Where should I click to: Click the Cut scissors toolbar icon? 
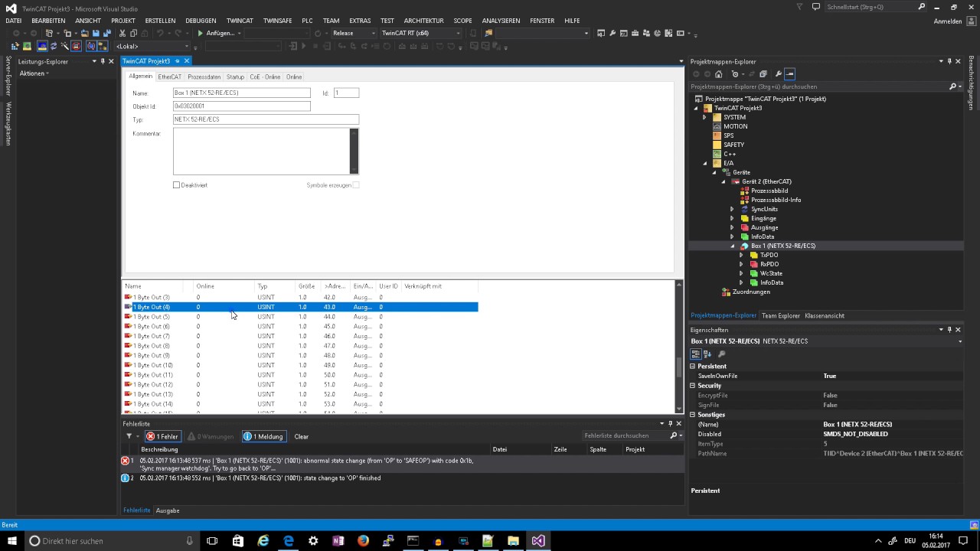(x=122, y=33)
